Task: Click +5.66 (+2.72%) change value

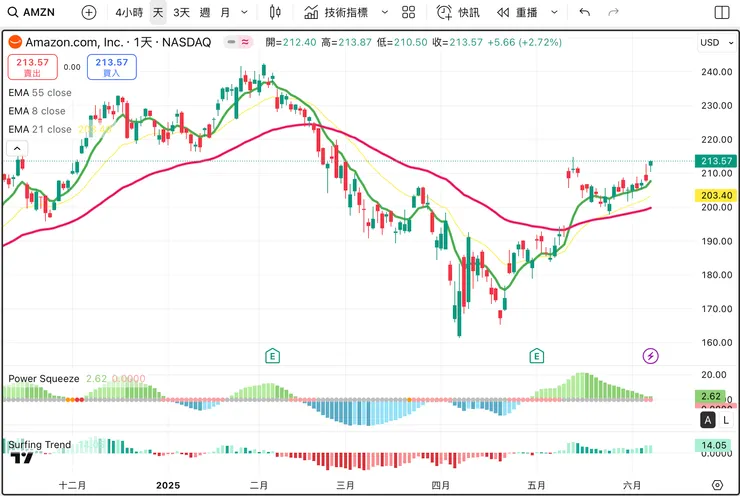Action: point(524,42)
